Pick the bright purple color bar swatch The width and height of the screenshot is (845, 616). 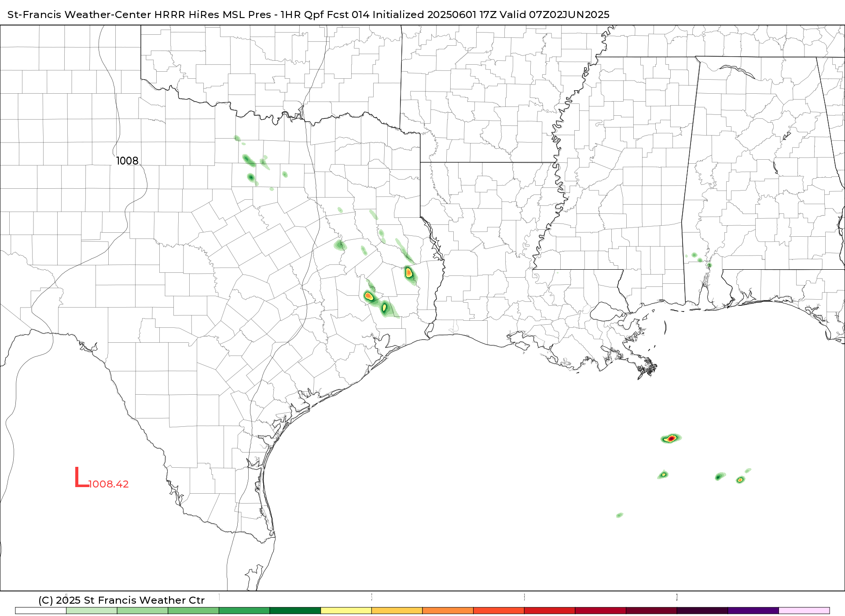tap(753, 611)
